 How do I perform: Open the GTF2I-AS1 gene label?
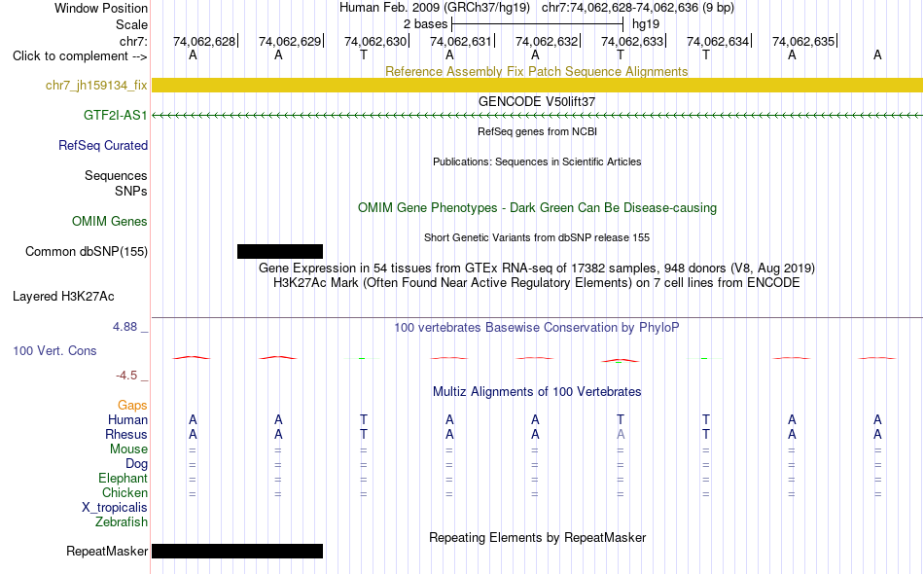115,116
